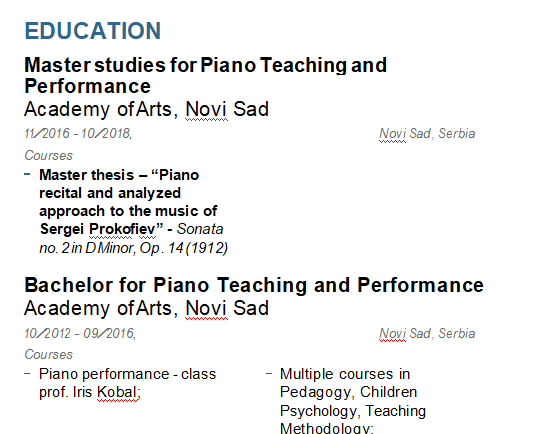
Task: Click Academy of Arts under Bachelor heading
Action: point(98,308)
